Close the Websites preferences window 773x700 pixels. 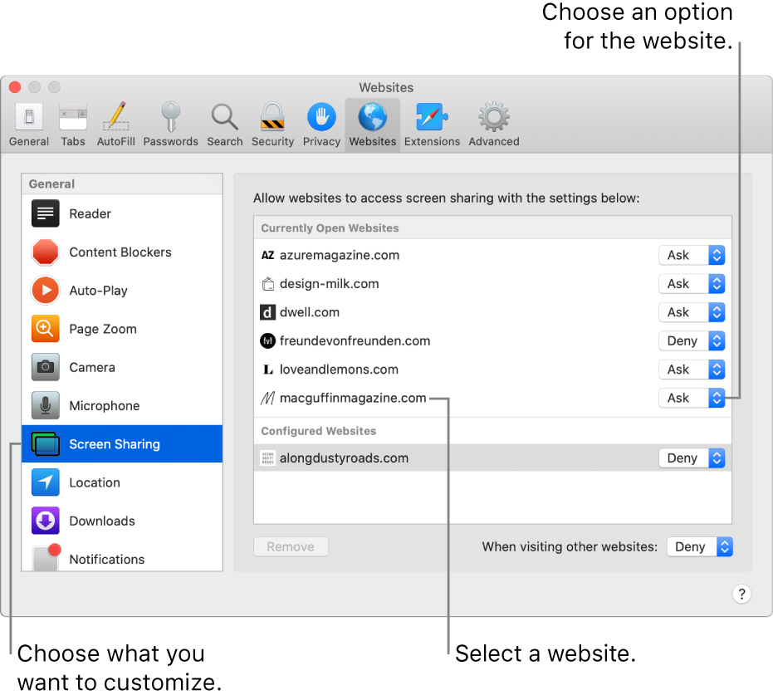[15, 87]
